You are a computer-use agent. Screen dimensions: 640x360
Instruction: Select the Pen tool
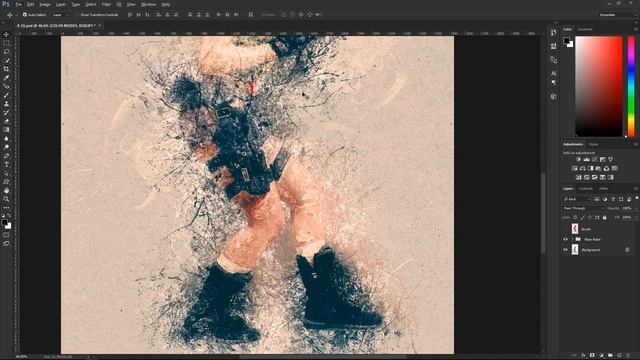click(x=6, y=156)
